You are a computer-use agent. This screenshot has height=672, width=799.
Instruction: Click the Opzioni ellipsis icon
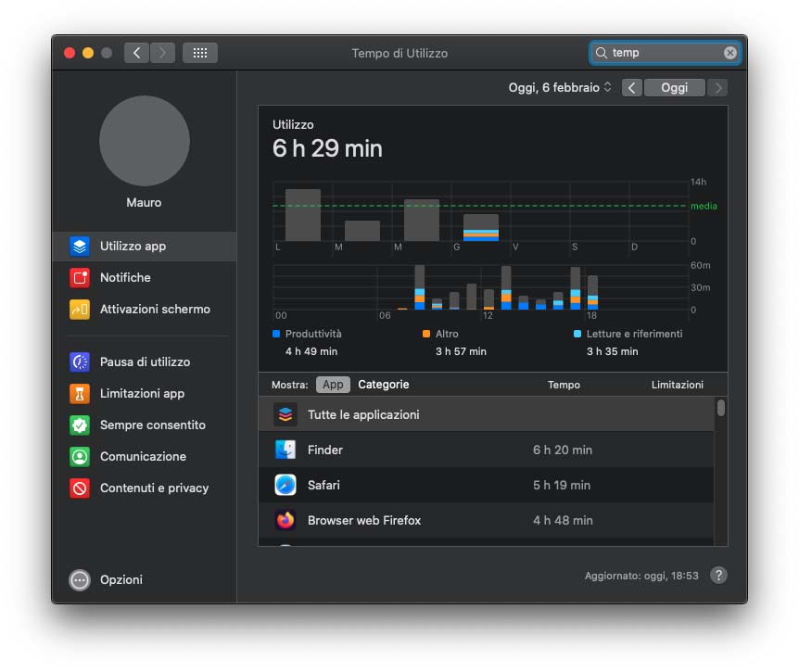[80, 580]
